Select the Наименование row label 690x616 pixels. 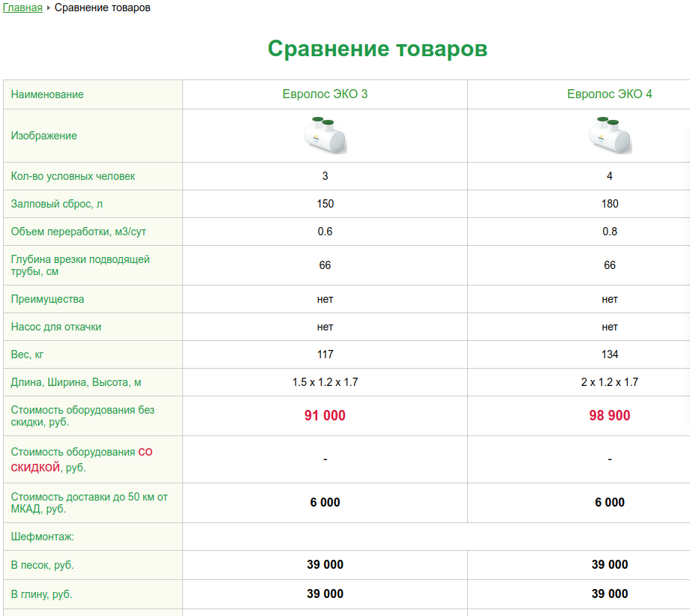47,94
